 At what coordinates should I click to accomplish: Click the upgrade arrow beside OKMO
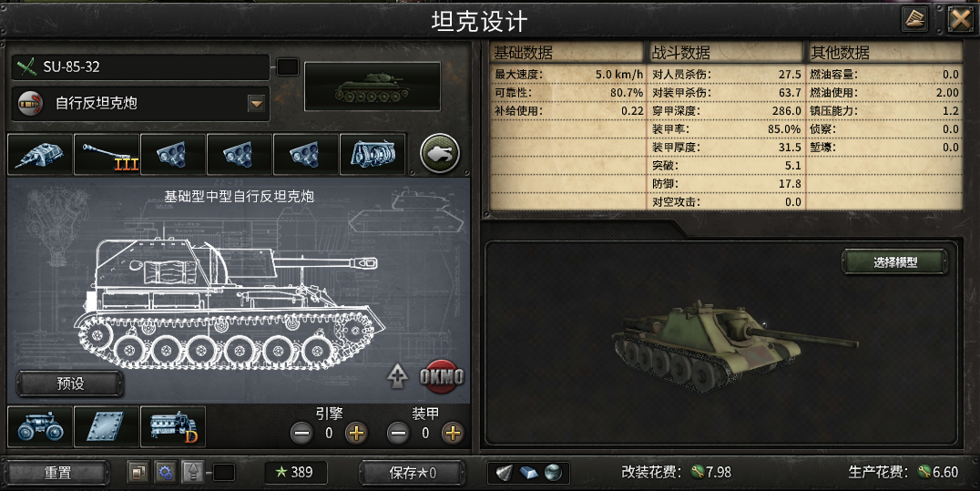coord(397,376)
